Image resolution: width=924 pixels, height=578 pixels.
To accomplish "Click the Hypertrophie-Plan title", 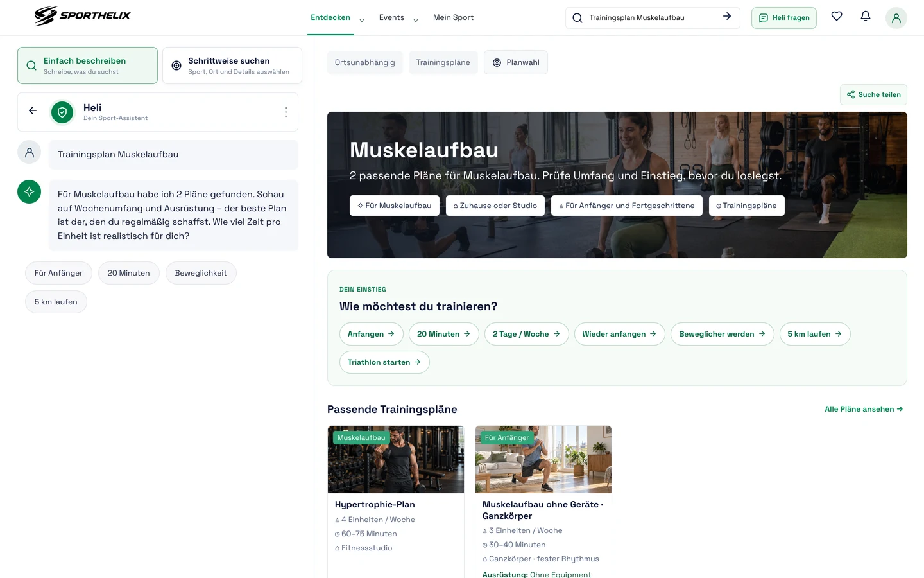I will 375,505.
